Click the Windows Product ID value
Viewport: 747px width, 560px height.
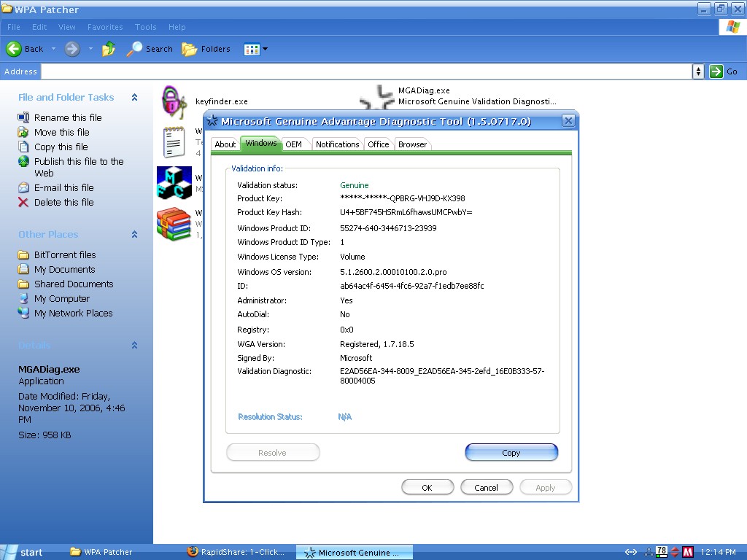[x=388, y=228]
